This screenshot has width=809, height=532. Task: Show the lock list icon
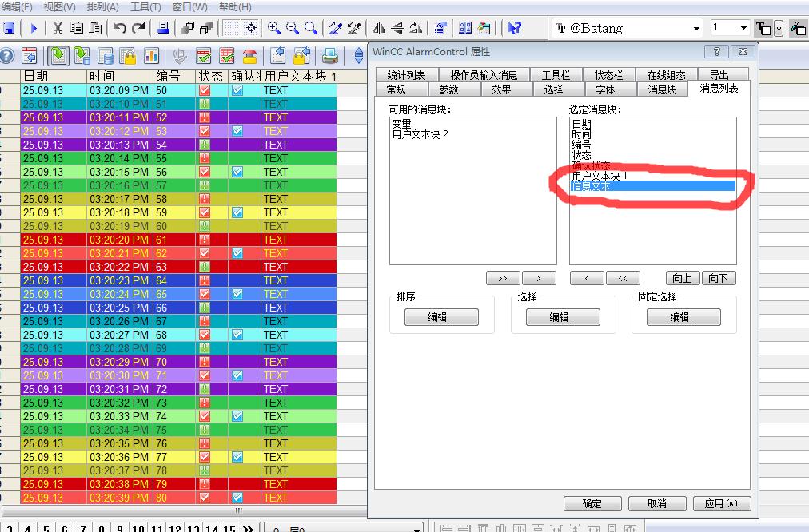click(128, 55)
